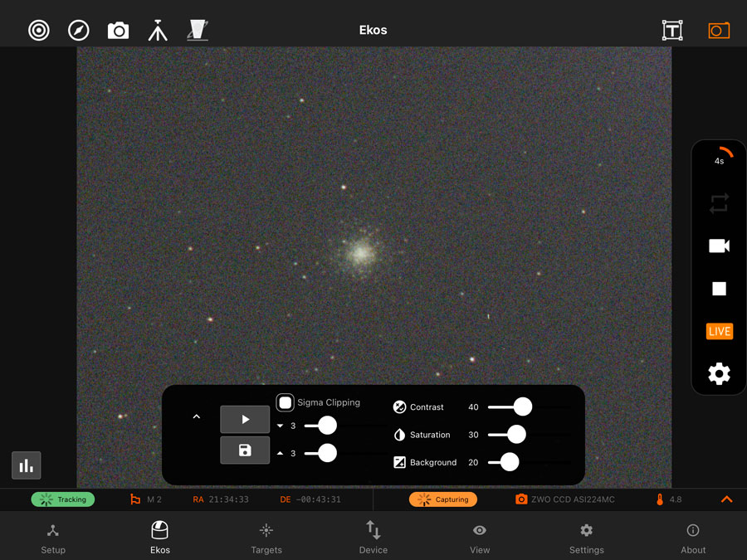The width and height of the screenshot is (747, 560).
Task: Open the histogram bar chart button
Action: tap(27, 465)
